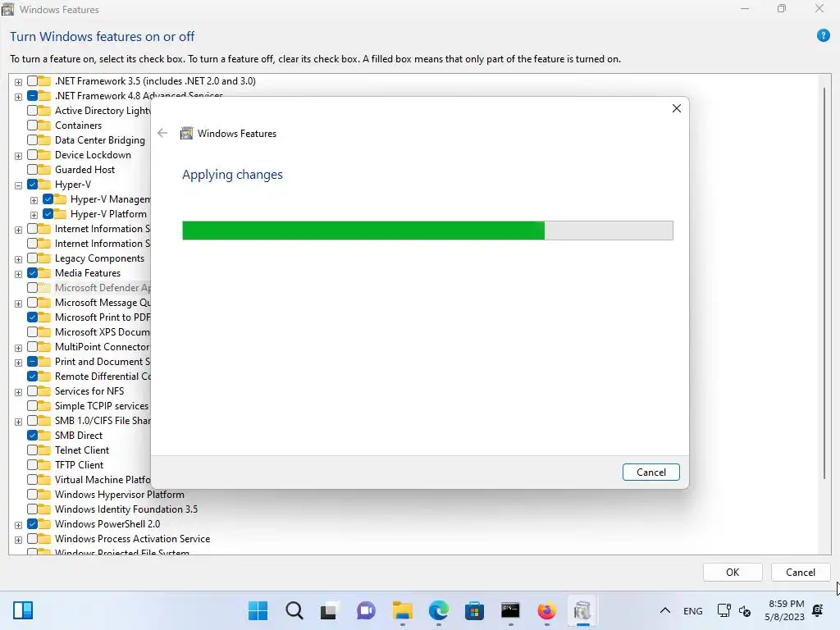The width and height of the screenshot is (840, 630).
Task: Open Microsoft Store from the taskbar
Action: click(x=474, y=610)
